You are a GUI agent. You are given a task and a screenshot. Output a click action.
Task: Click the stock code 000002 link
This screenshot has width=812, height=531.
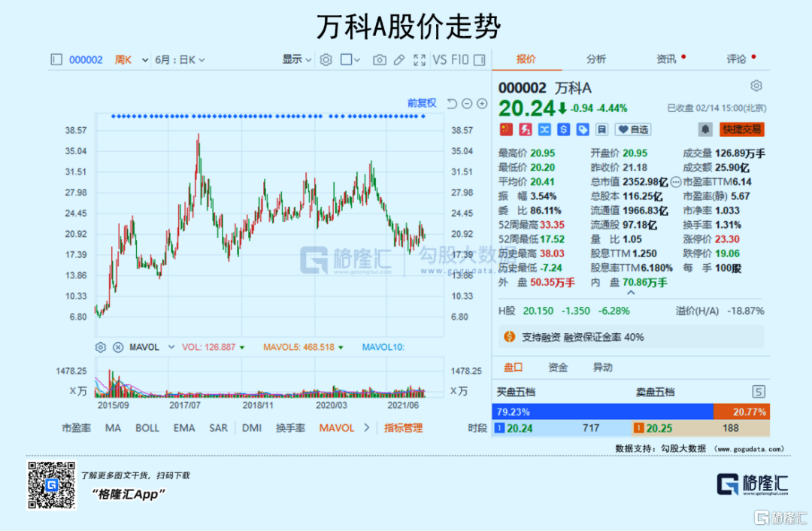[x=86, y=60]
